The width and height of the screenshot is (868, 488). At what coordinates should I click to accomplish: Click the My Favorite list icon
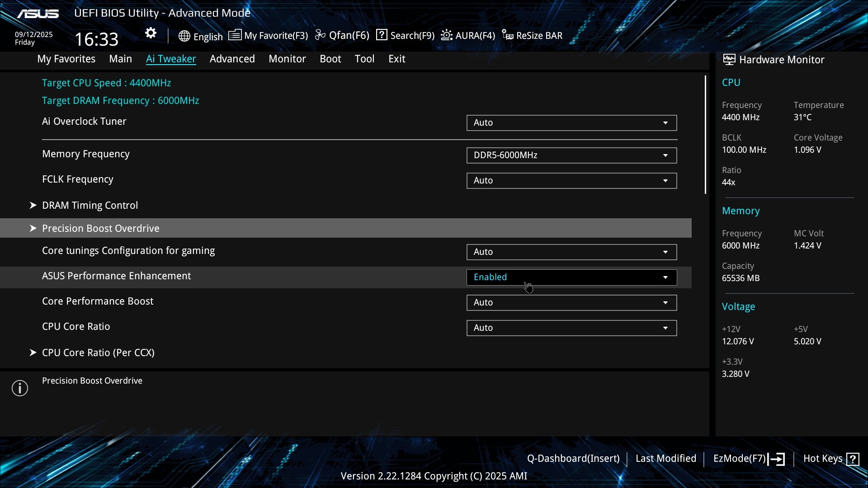point(235,35)
